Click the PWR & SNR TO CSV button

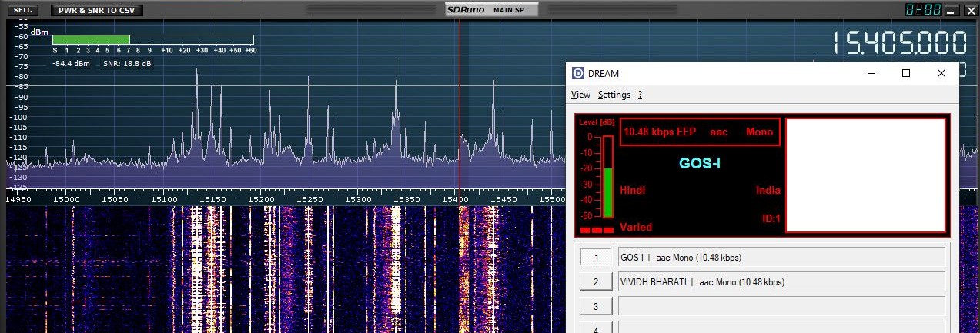(x=97, y=11)
